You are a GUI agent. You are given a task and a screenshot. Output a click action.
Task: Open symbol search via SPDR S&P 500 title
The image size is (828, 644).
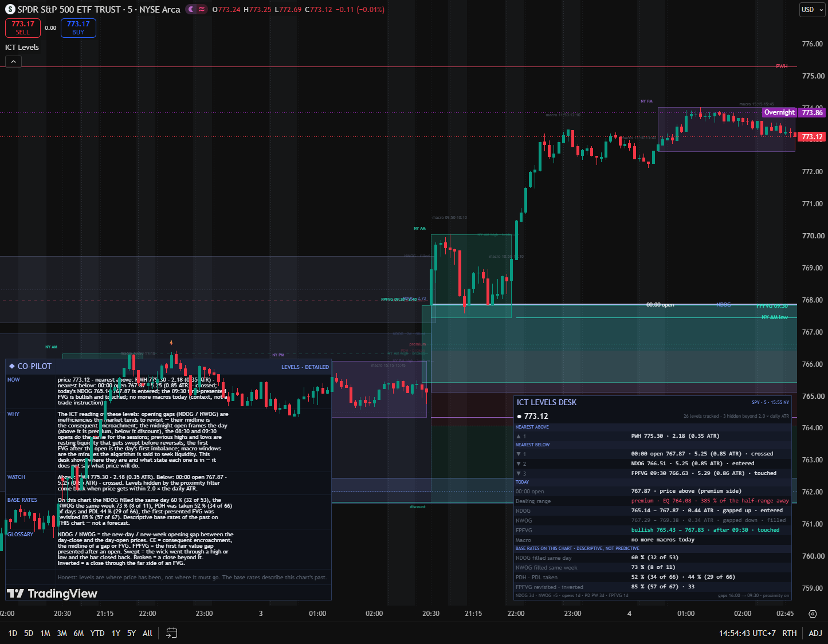click(99, 9)
